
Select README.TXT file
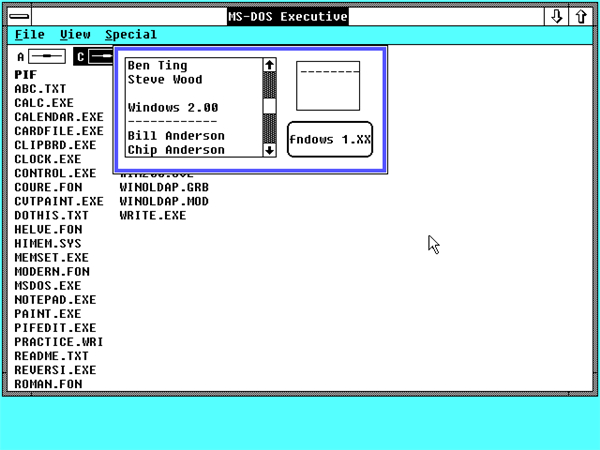[51, 356]
